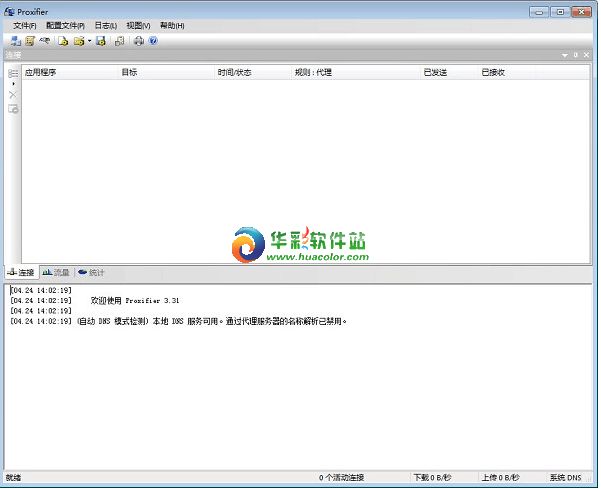Open the 配置文件(P) menu

coord(65,26)
